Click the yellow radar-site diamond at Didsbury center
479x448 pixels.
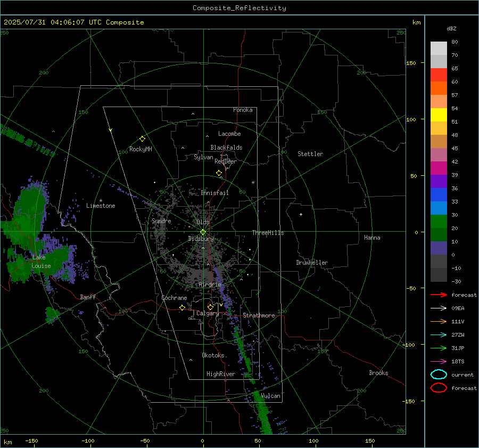[203, 232]
